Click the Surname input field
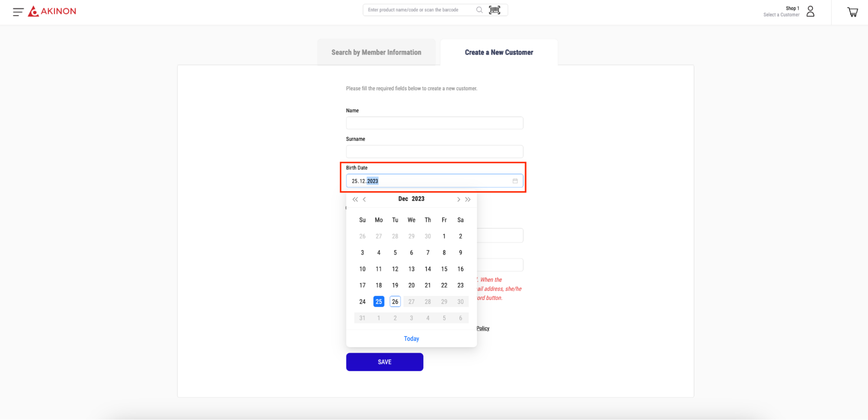Image resolution: width=868 pixels, height=420 pixels. [434, 152]
